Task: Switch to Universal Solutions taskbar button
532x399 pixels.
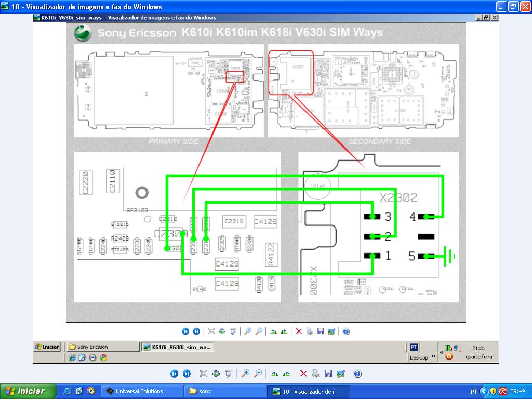Action: 142,391
